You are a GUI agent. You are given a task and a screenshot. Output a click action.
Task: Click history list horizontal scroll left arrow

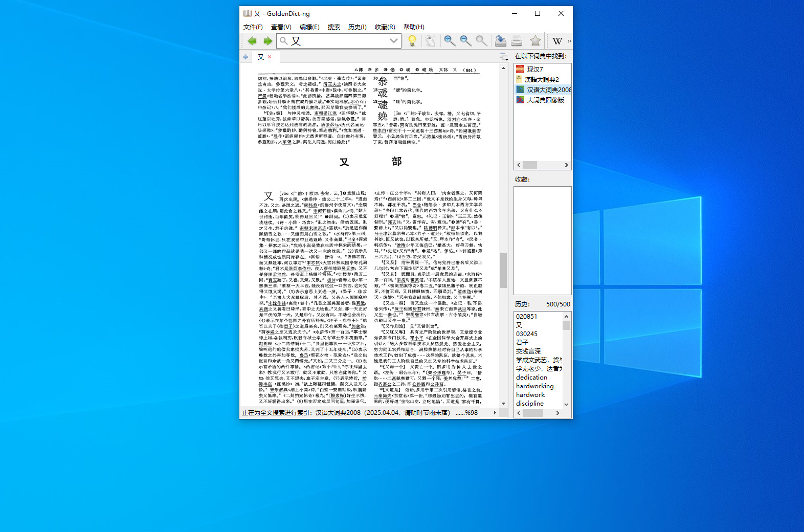click(519, 413)
